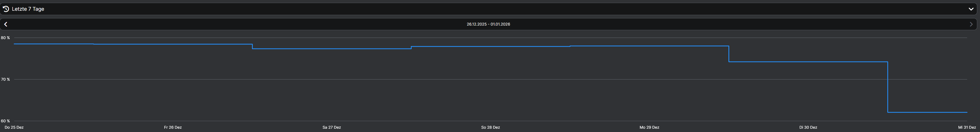Click the 70 % y-axis label
The image size is (980, 132).
coord(5,79)
